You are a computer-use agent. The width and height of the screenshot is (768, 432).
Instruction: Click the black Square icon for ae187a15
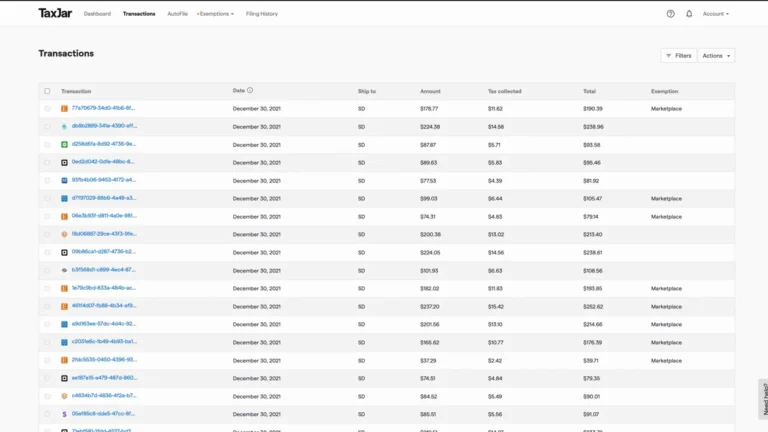tap(64, 378)
